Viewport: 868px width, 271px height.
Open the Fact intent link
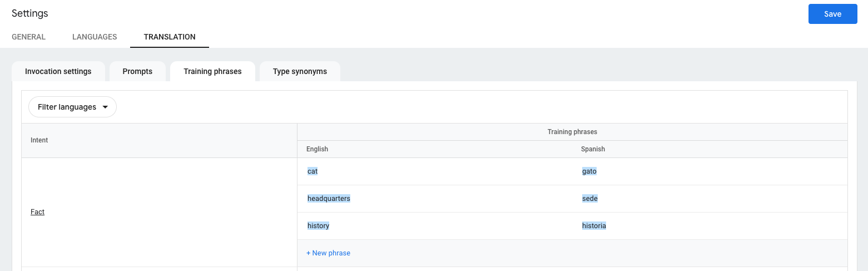click(x=37, y=212)
